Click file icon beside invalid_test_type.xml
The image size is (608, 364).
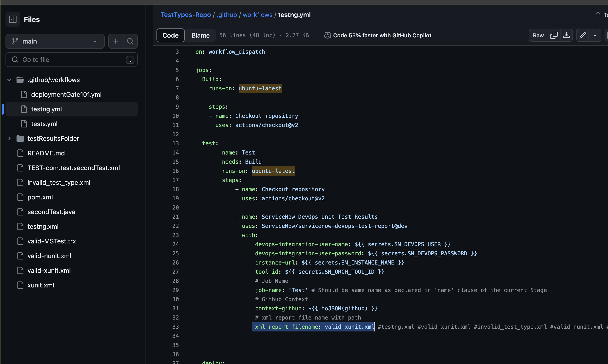20,182
